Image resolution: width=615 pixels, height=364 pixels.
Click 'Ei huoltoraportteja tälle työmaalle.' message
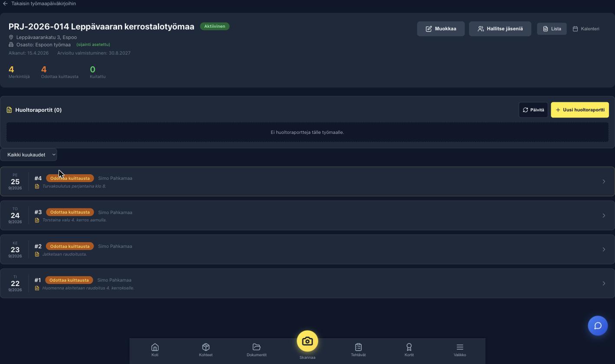(307, 133)
